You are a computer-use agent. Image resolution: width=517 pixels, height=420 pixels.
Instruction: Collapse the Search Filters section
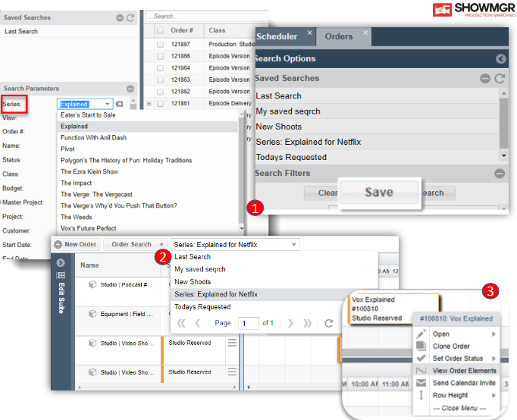(x=500, y=173)
